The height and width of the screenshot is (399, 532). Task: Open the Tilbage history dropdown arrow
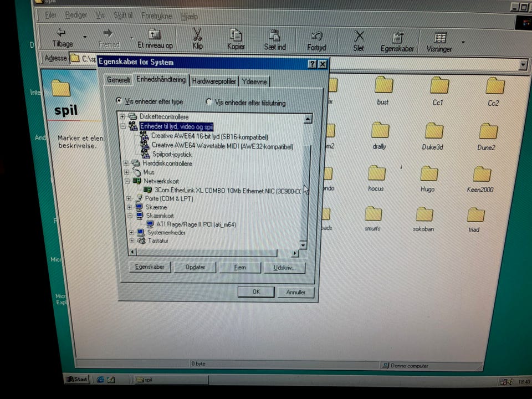85,37
